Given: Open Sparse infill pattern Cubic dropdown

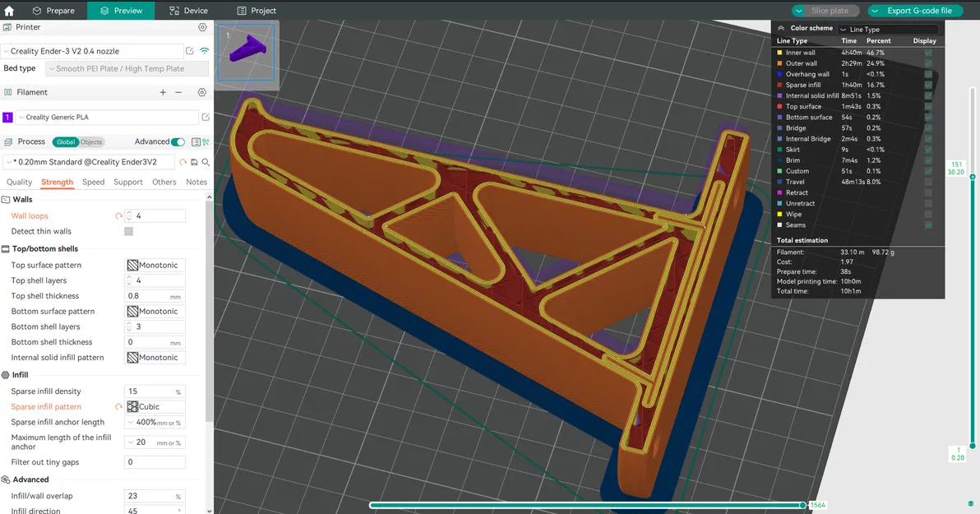Looking at the screenshot, I should click(155, 406).
